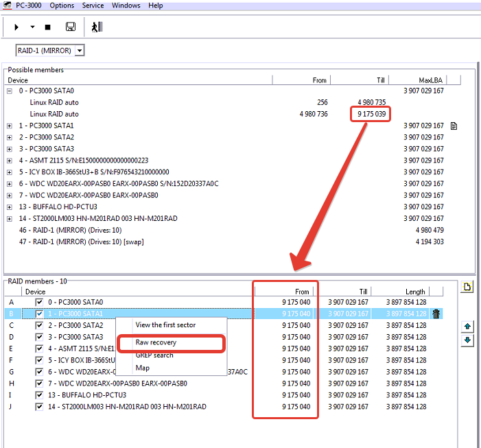This screenshot has height=448, width=481.
Task: Expand the 6 - WDC WD20EARX node with serial
Action: click(10, 184)
